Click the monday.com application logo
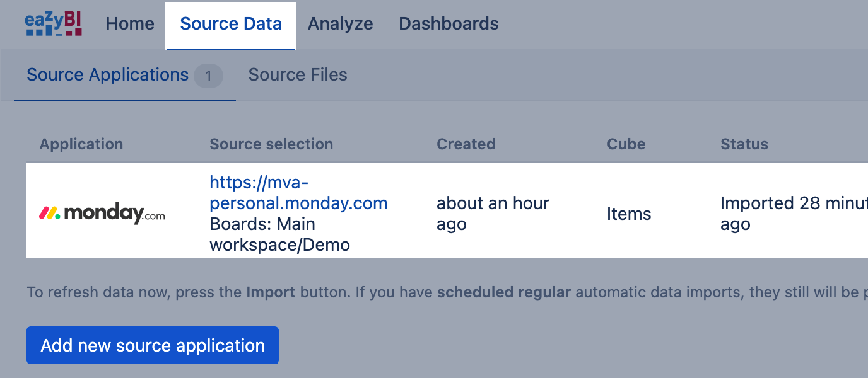Image resolution: width=868 pixels, height=378 pixels. coord(102,214)
